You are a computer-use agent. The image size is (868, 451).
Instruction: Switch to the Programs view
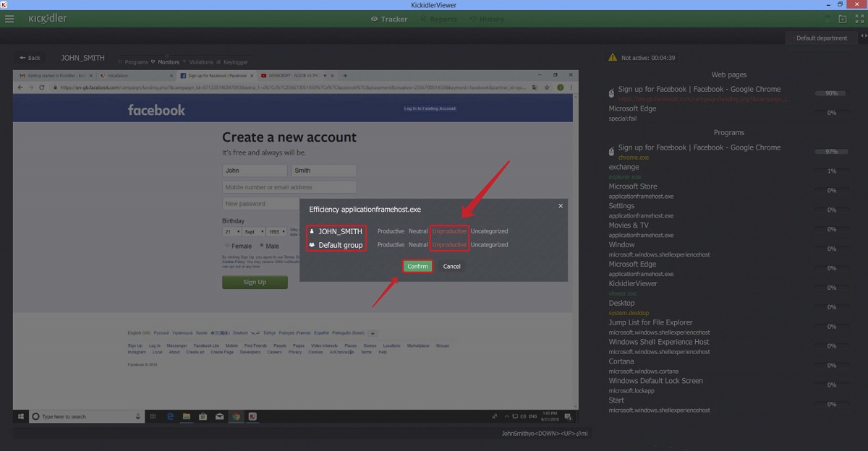(x=132, y=62)
